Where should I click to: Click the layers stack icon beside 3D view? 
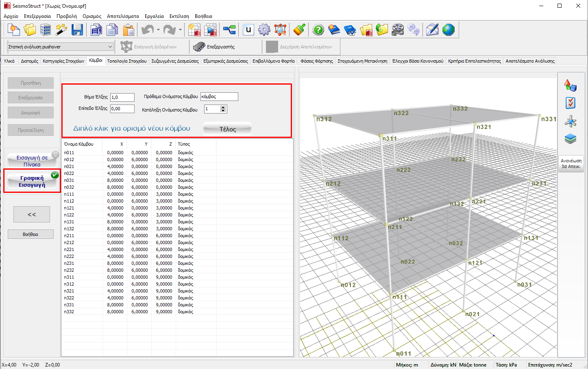[571, 139]
